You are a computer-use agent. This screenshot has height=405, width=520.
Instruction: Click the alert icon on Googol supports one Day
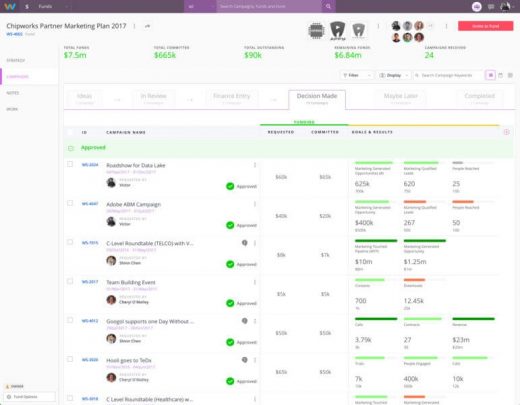click(x=245, y=321)
